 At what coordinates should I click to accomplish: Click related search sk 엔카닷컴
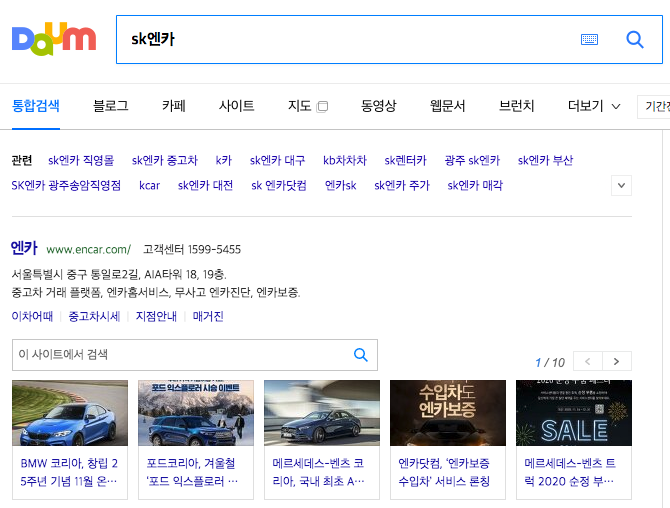click(279, 185)
